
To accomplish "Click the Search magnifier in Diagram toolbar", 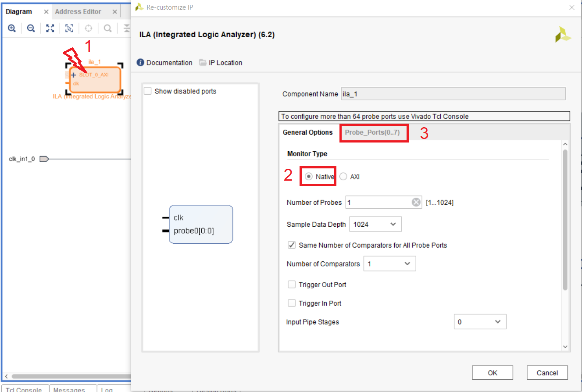I will pos(107,29).
